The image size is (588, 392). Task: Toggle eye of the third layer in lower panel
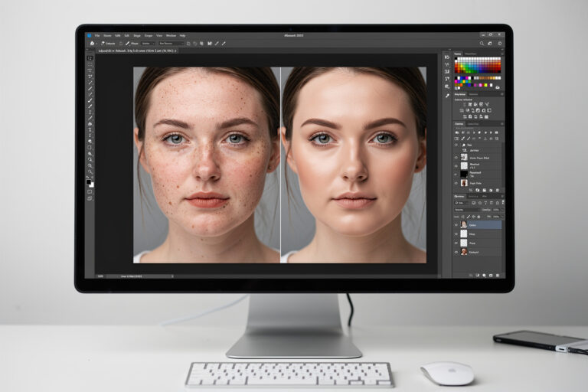(x=456, y=243)
